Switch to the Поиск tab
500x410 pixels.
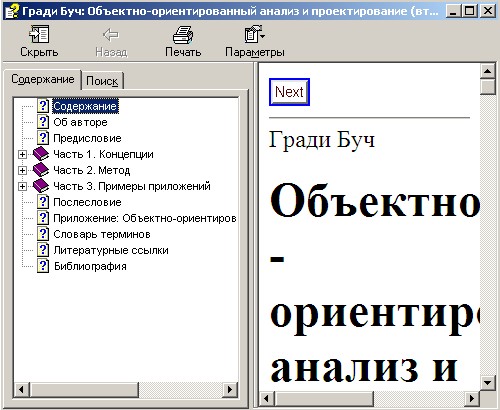pyautogui.click(x=102, y=81)
